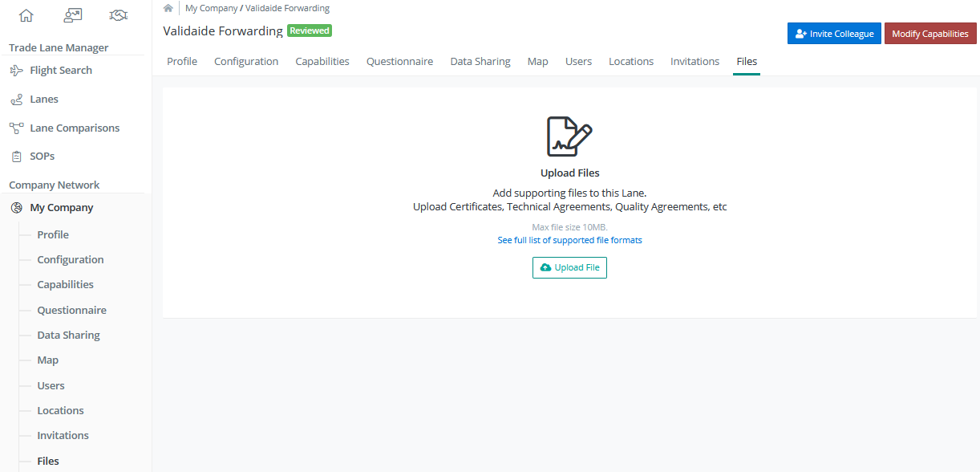980x472 pixels.
Task: Select Users under My Company sidebar
Action: pos(51,386)
